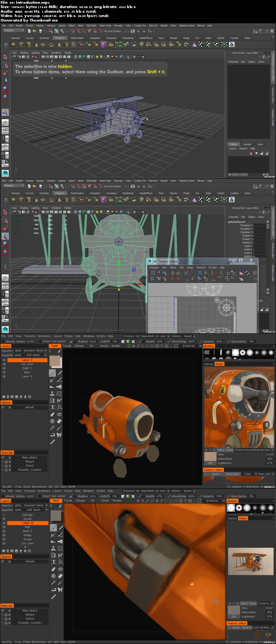Open the Add depth dropdown in the Layer 4 frame
The image size is (276, 644).
tap(35, 355)
